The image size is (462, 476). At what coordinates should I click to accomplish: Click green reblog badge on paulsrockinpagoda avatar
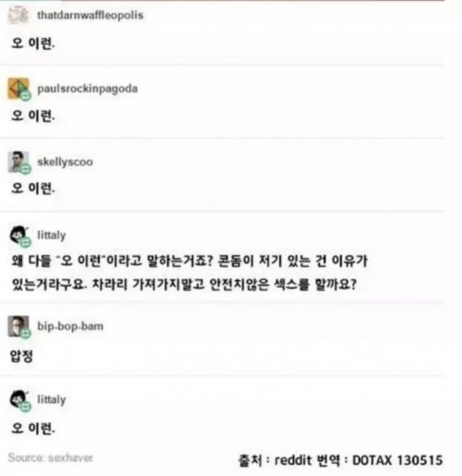tap(25, 96)
